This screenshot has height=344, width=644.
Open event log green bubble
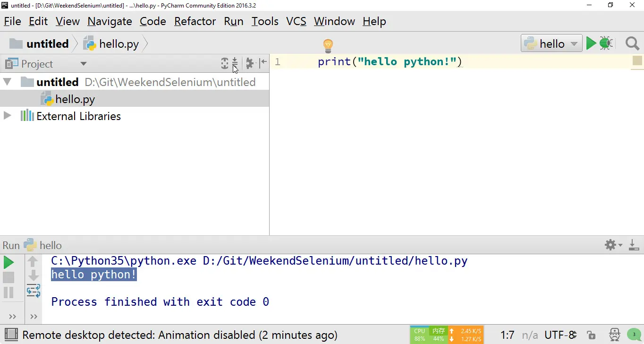[634, 335]
